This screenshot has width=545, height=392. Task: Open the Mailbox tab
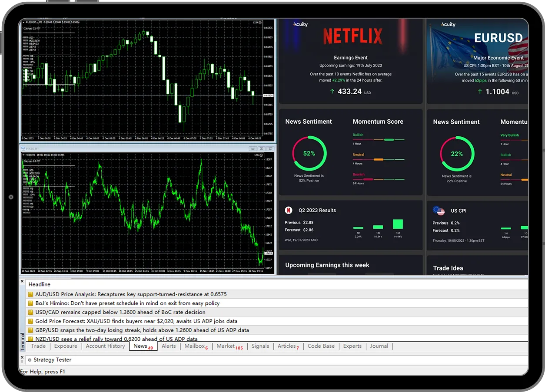tap(194, 346)
